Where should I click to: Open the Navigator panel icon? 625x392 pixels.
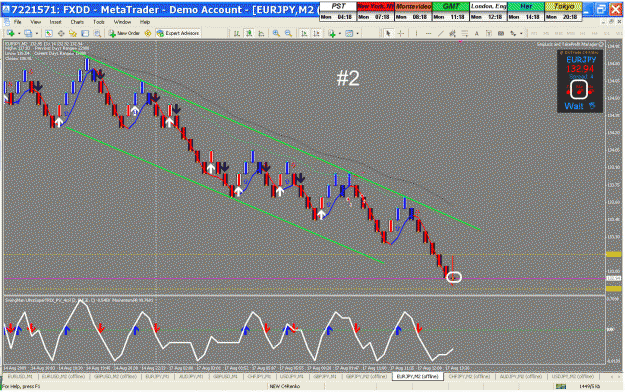coord(73,33)
